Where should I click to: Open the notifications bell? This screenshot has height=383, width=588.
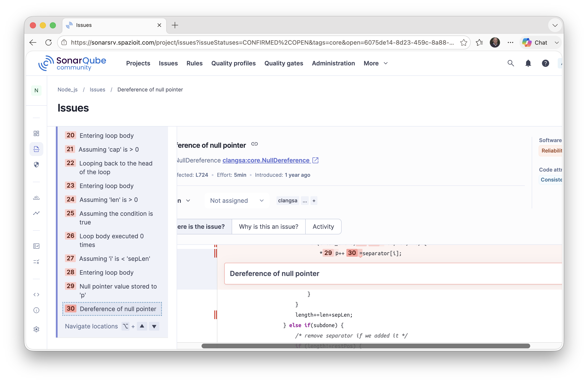point(528,63)
